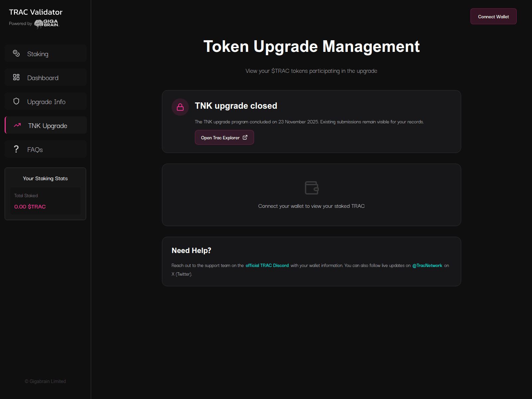Open the Staking menu item
This screenshot has width=532, height=399.
click(x=46, y=53)
